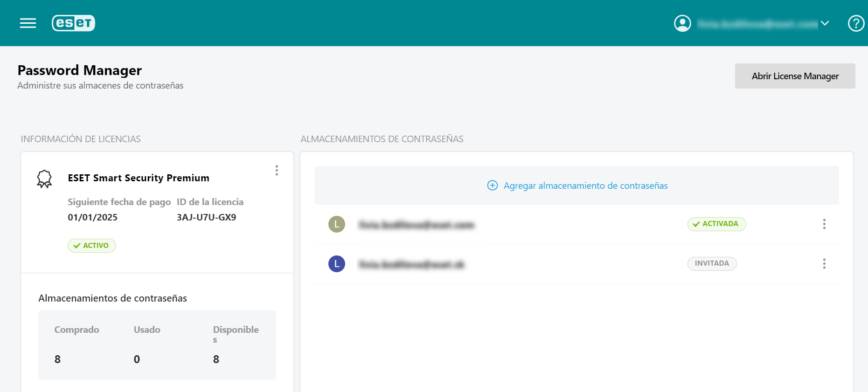Click the Password Manager heading
The height and width of the screenshot is (392, 868).
80,70
